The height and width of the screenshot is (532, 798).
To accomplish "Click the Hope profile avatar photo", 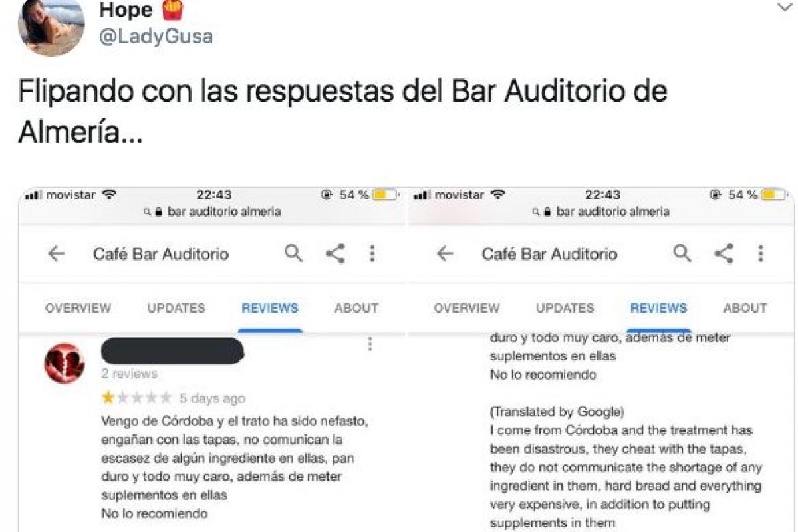I will click(51, 27).
